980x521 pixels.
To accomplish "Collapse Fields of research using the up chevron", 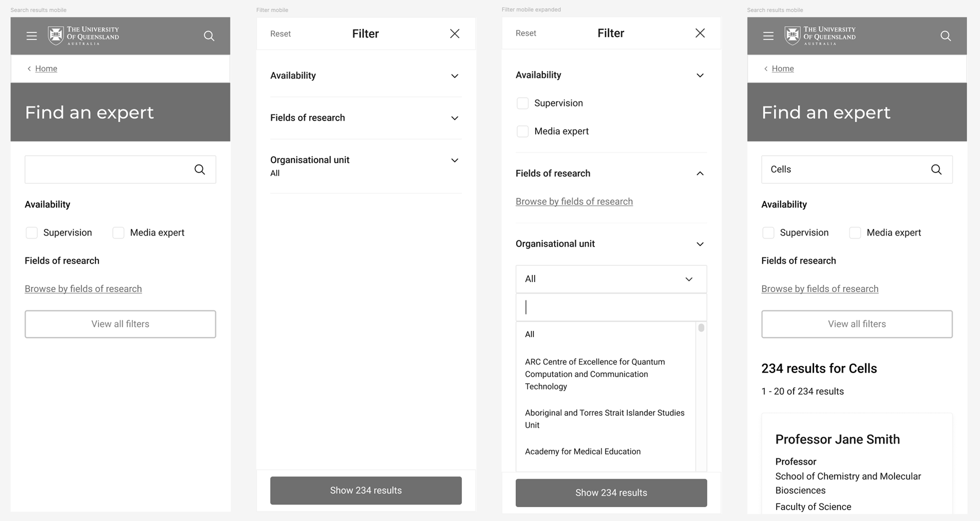I will [x=700, y=173].
